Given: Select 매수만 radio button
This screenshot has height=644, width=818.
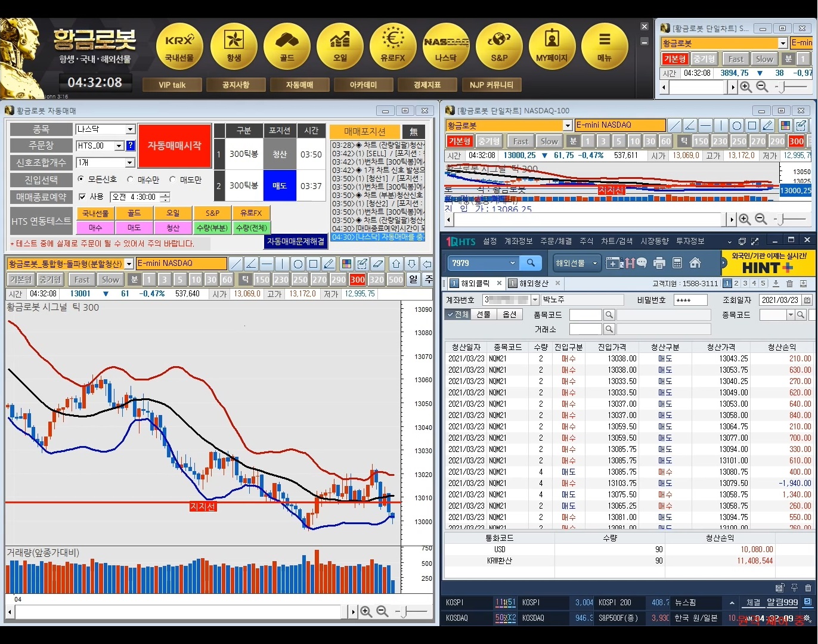Looking at the screenshot, I should [x=130, y=179].
